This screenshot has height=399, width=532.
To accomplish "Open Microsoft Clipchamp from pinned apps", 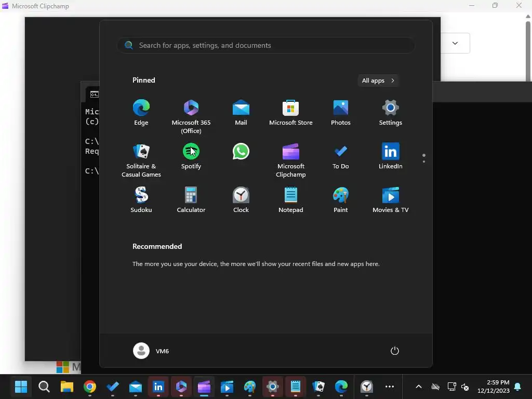I will pos(291,161).
